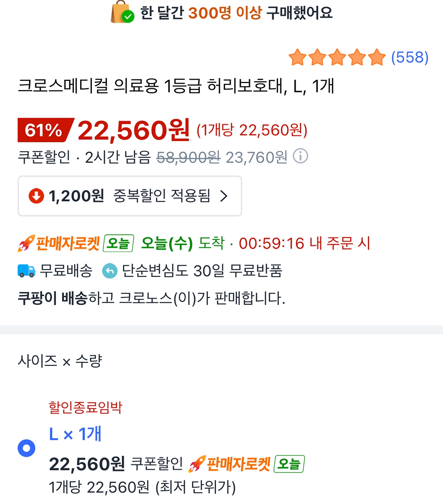Tap the green 오늘 delivery tag
This screenshot has width=443, height=504.
[119, 243]
